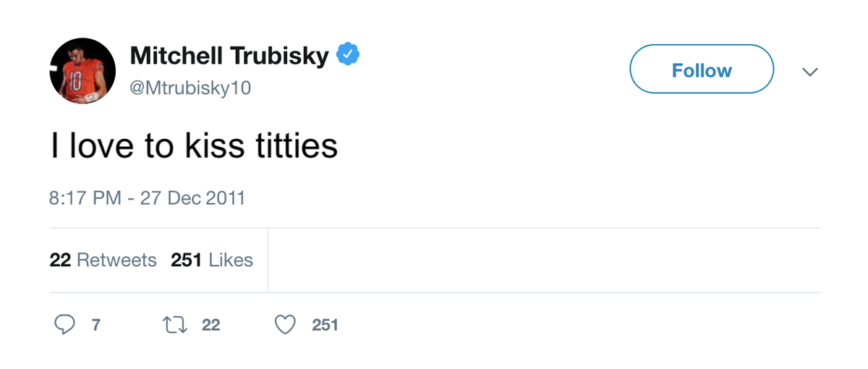Click the 27 Dec 2011 date
The image size is (868, 369).
pyautogui.click(x=193, y=198)
